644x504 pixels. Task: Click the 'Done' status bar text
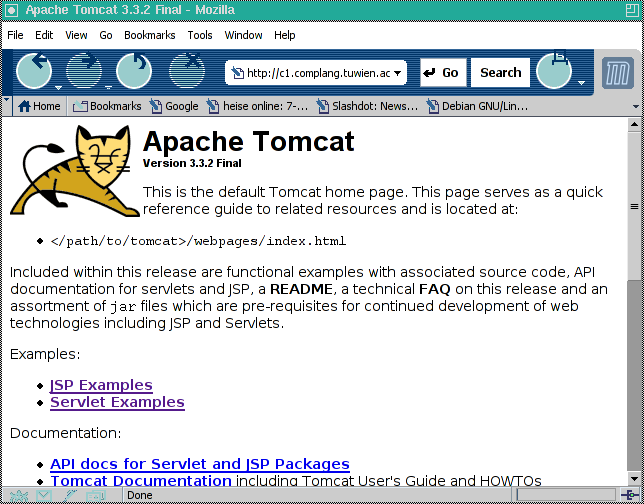click(x=140, y=495)
